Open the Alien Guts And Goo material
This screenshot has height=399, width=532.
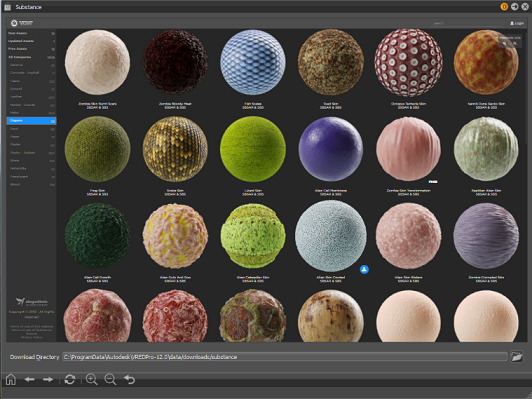coord(175,236)
